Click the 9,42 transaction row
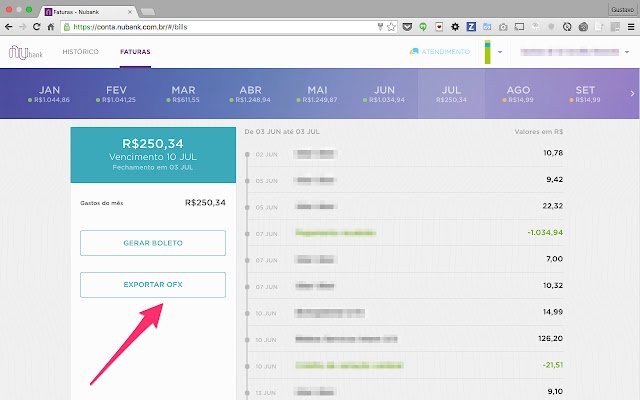Viewport: 640px width, 400px height. (405, 180)
